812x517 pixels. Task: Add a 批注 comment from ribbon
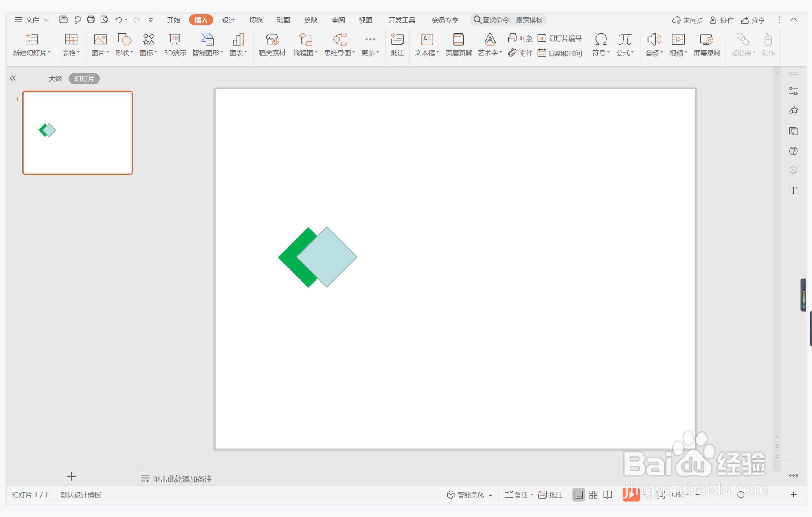point(397,45)
